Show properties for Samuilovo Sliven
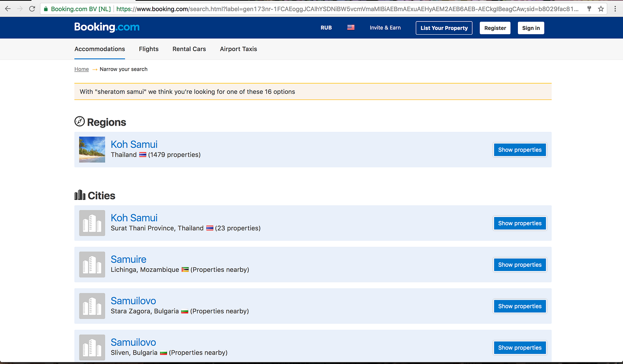The image size is (623, 364). point(520,348)
